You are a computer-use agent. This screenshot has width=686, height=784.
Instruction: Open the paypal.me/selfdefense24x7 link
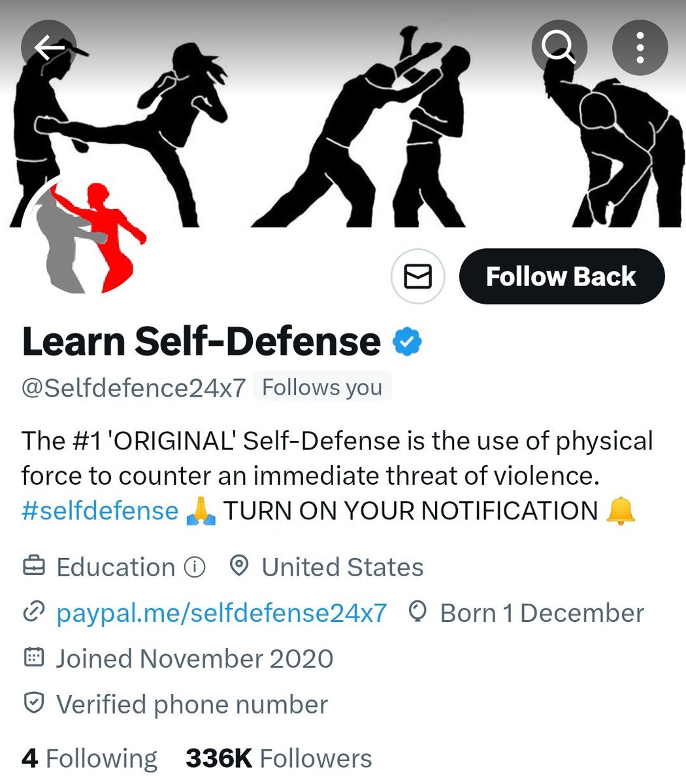coord(221,613)
